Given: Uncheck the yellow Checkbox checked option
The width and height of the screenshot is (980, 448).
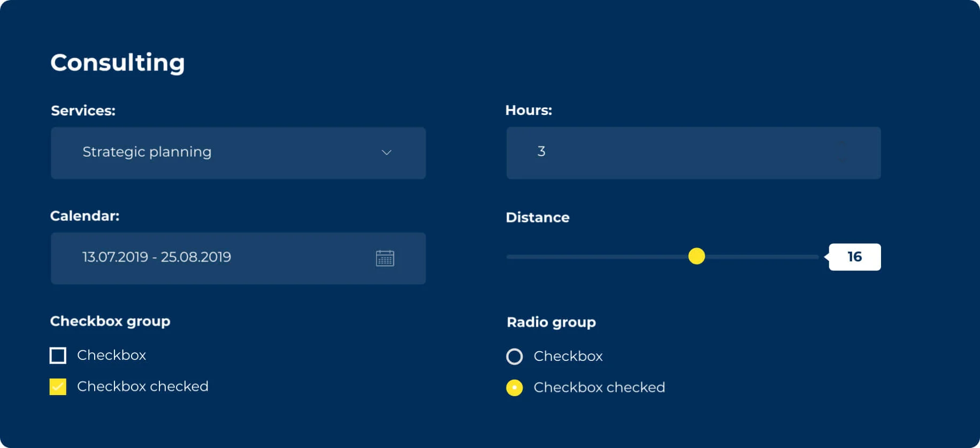Looking at the screenshot, I should pyautogui.click(x=58, y=386).
